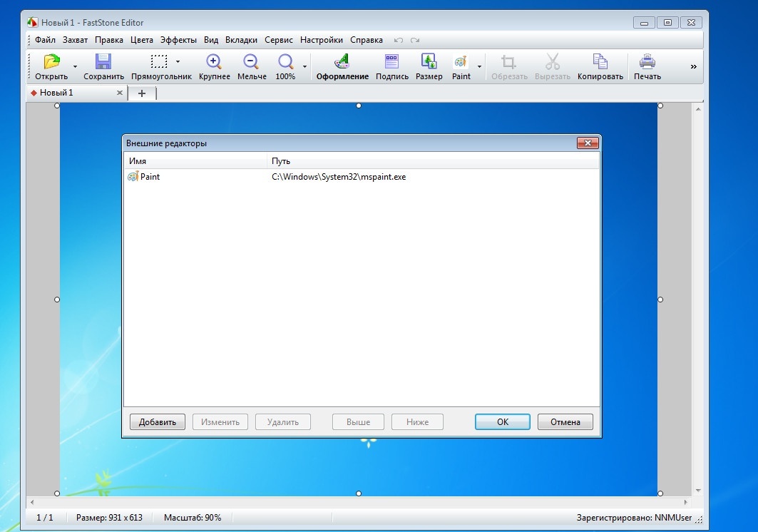Open the Вкладки menu

pyautogui.click(x=241, y=40)
